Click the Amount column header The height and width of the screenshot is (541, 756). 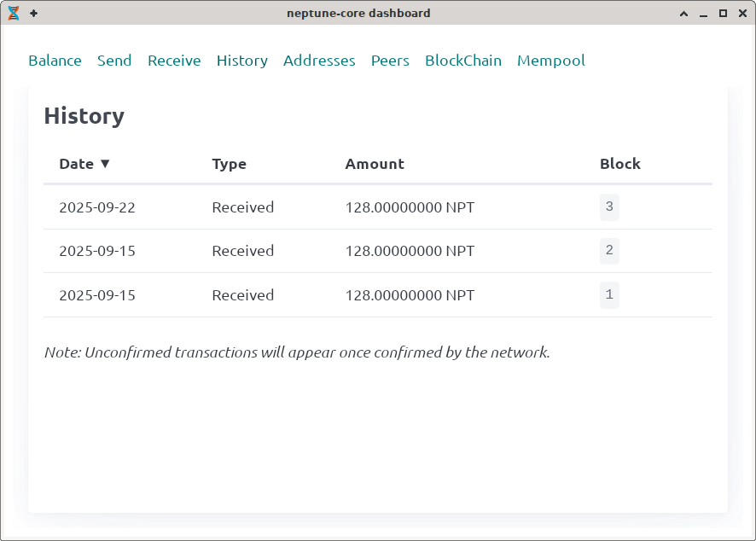click(375, 164)
